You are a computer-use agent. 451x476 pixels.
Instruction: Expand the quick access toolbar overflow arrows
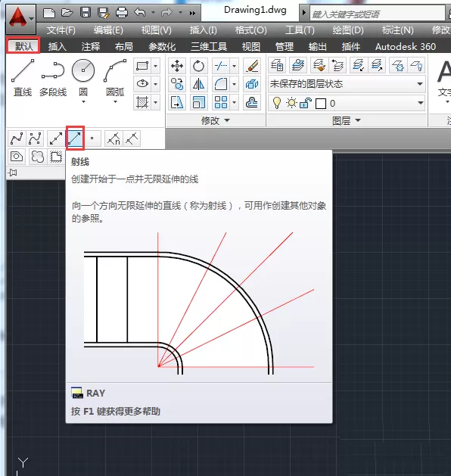192,13
